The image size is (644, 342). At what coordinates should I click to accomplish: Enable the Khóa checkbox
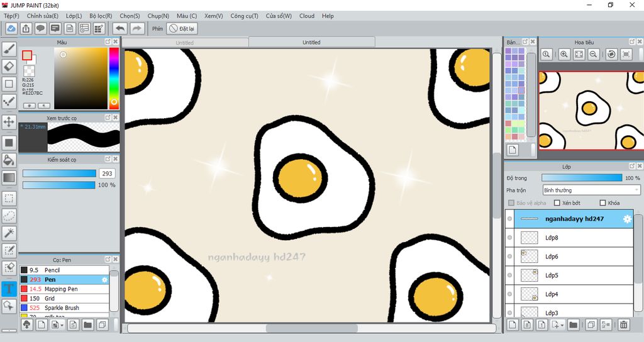point(603,203)
